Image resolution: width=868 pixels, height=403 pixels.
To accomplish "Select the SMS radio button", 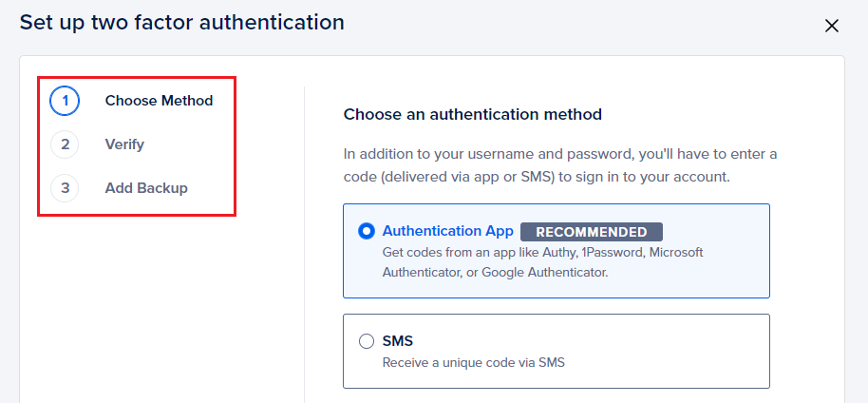I will tap(367, 341).
